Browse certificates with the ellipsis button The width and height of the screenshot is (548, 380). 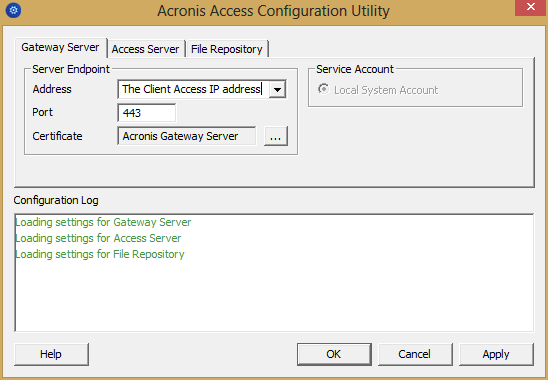[x=276, y=136]
